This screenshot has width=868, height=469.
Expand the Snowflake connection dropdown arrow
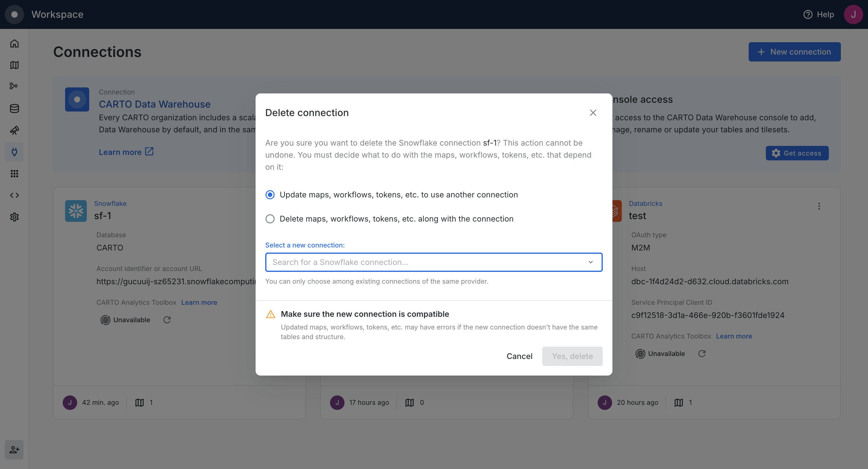click(590, 262)
